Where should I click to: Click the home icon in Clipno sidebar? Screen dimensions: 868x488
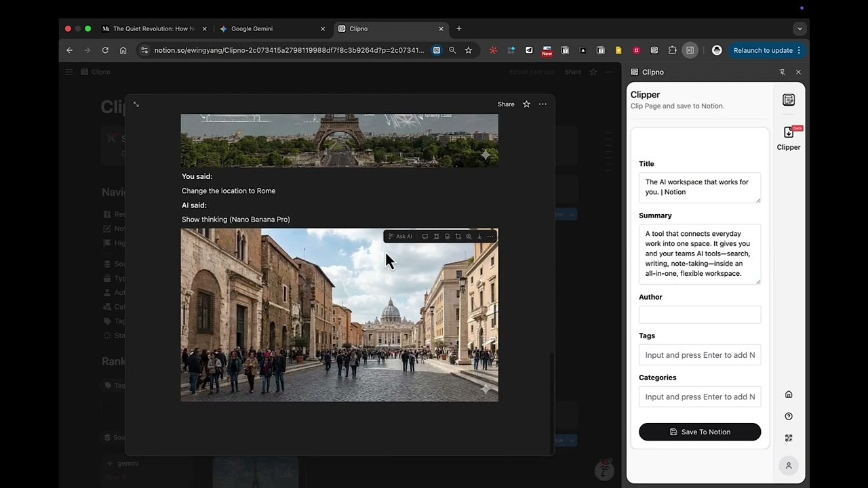coord(788,394)
